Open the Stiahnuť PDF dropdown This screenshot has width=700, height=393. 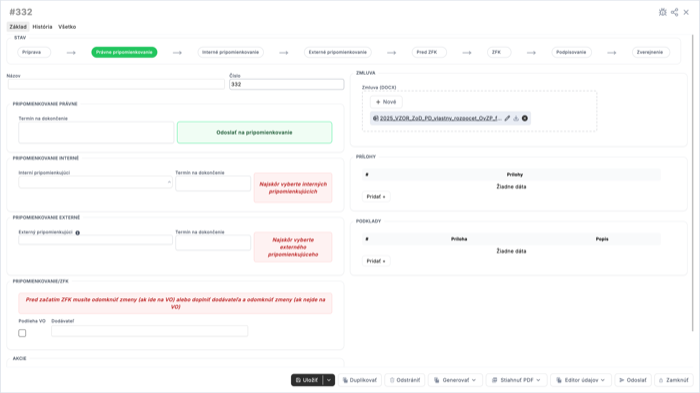pyautogui.click(x=516, y=380)
